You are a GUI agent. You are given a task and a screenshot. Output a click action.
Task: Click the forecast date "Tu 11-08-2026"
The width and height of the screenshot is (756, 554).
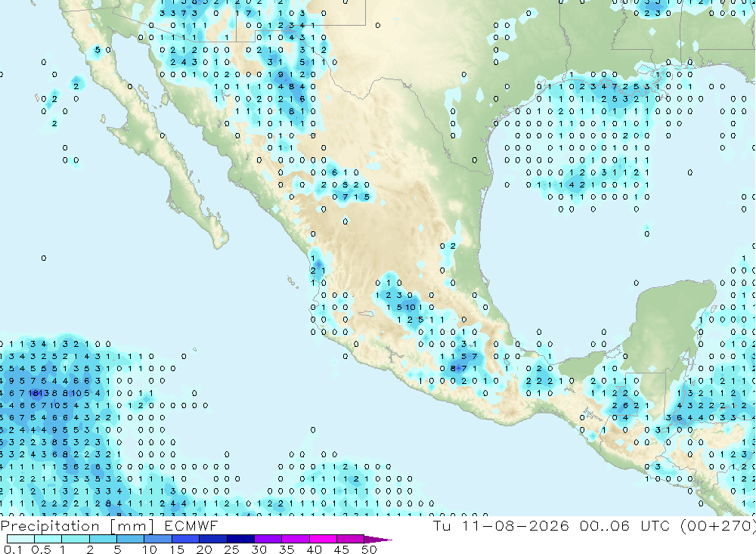(501, 525)
